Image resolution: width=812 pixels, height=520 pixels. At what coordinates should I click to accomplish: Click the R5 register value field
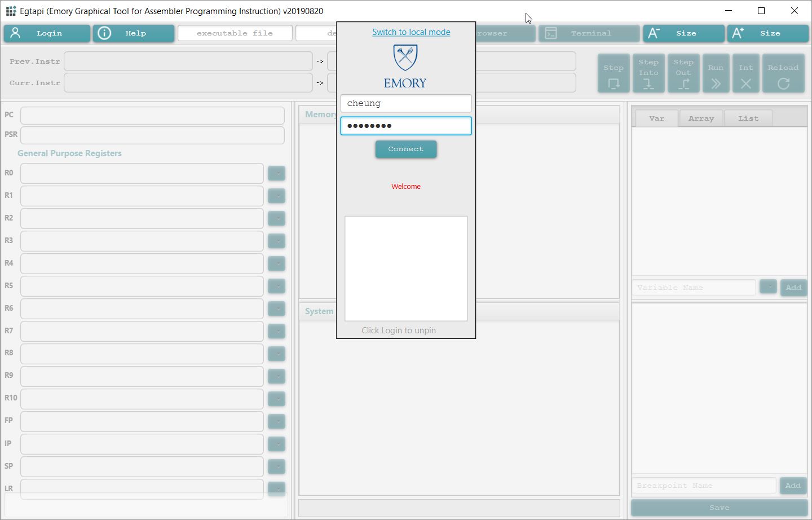[x=142, y=286]
